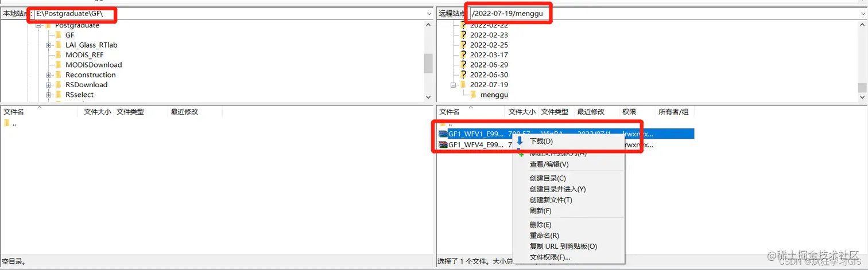Select the LAI_Glass_RTlab tree label
The image size is (868, 270).
click(91, 45)
